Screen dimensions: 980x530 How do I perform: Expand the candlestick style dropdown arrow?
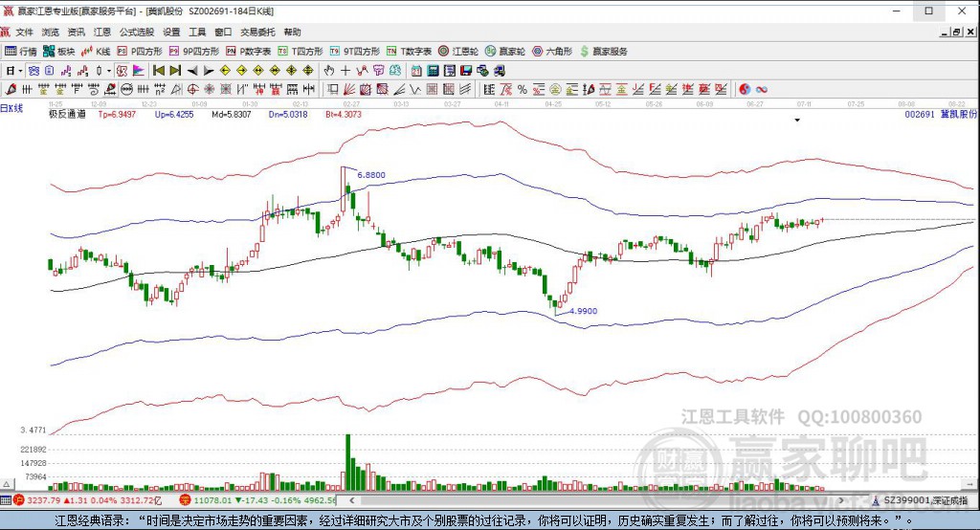(x=109, y=71)
